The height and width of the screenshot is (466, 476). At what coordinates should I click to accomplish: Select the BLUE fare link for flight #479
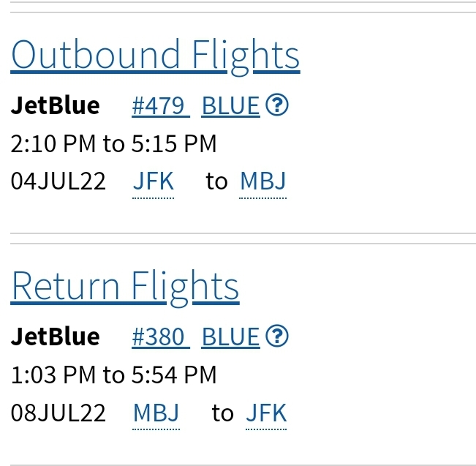[230, 107]
